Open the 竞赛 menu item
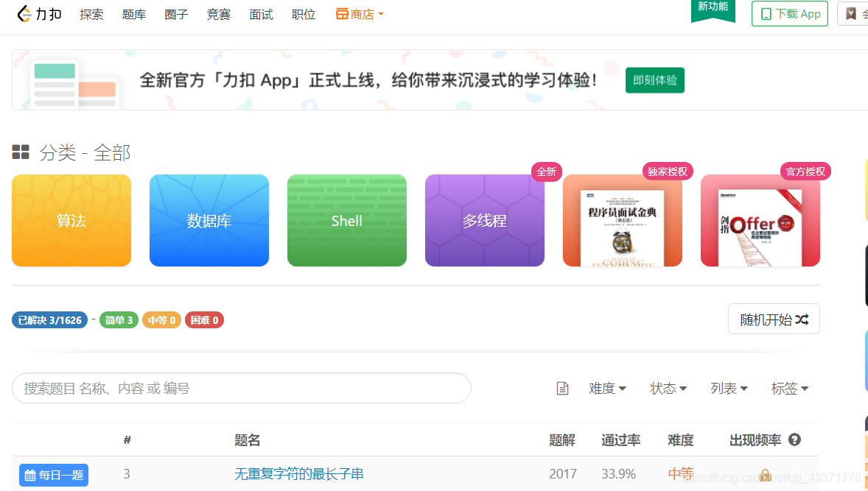This screenshot has width=868, height=491. pyautogui.click(x=218, y=13)
